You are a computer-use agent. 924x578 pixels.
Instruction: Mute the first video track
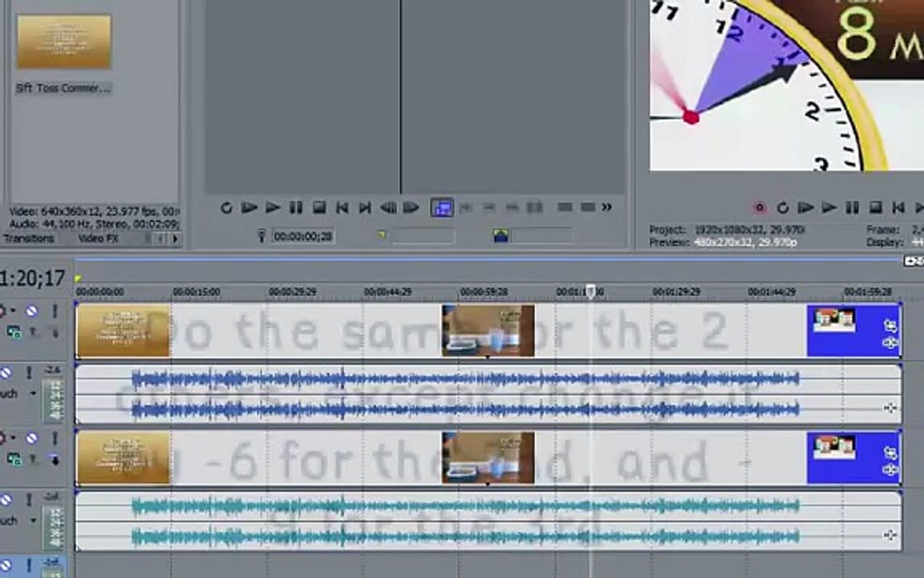click(31, 311)
